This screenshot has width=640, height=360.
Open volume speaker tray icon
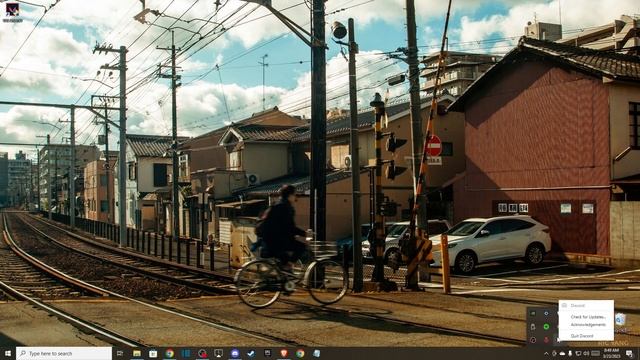tap(586, 353)
